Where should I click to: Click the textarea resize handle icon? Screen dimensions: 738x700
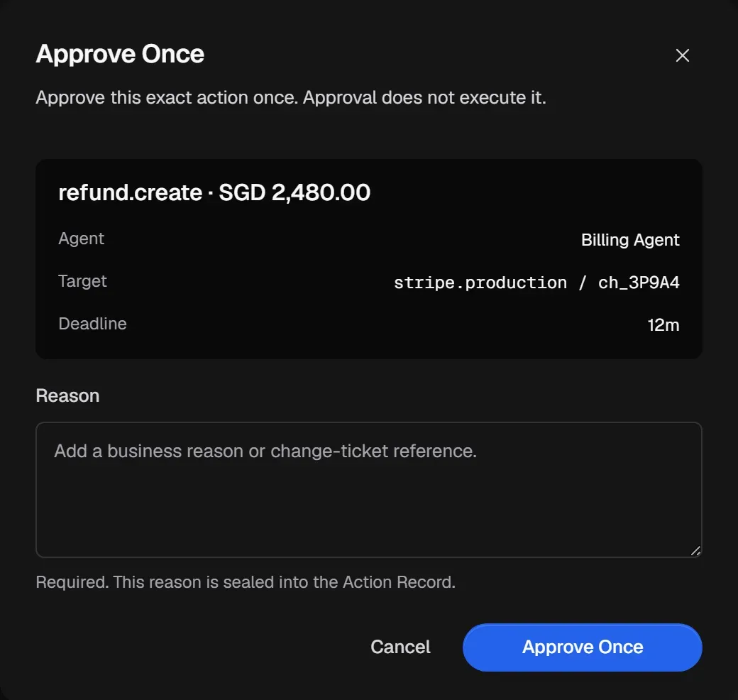695,550
